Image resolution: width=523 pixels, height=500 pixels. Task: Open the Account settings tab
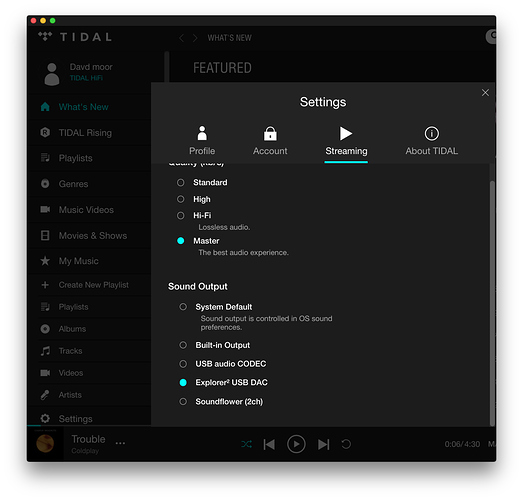click(x=270, y=140)
